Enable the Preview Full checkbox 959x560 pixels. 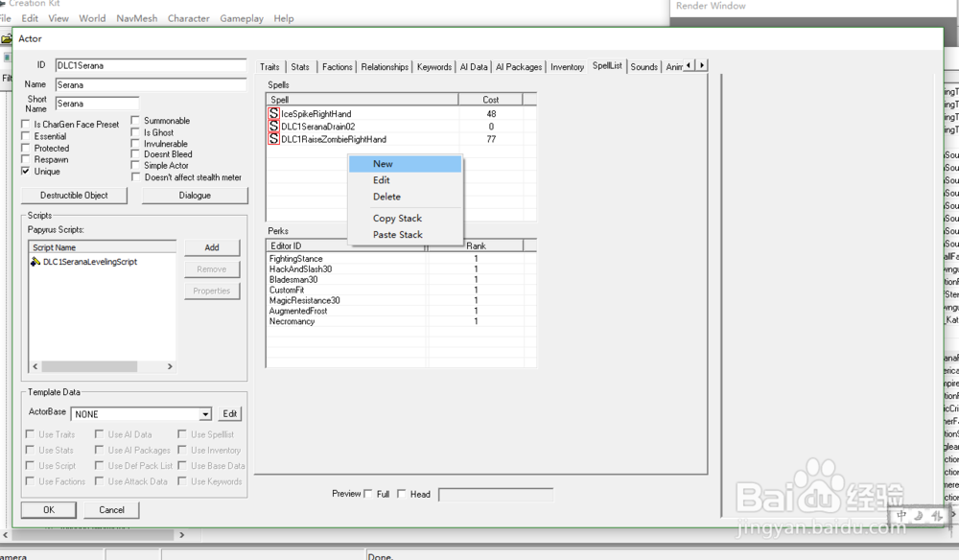[x=368, y=494]
